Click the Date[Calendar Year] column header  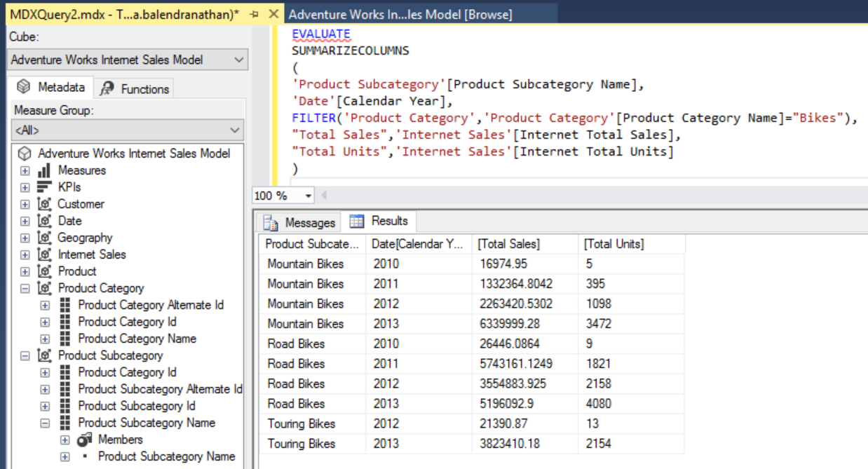pos(419,244)
